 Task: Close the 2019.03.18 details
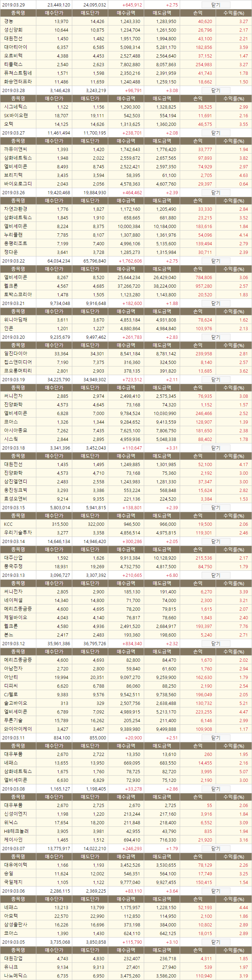coord(215,448)
